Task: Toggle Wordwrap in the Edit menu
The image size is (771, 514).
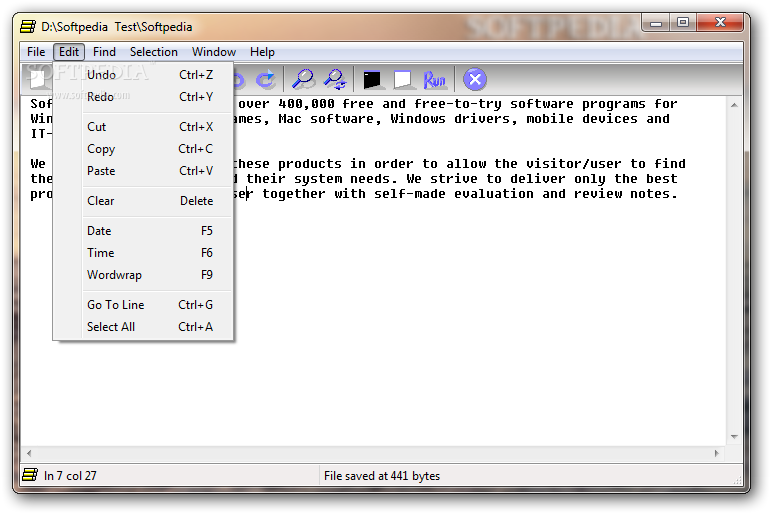Action: [143, 275]
